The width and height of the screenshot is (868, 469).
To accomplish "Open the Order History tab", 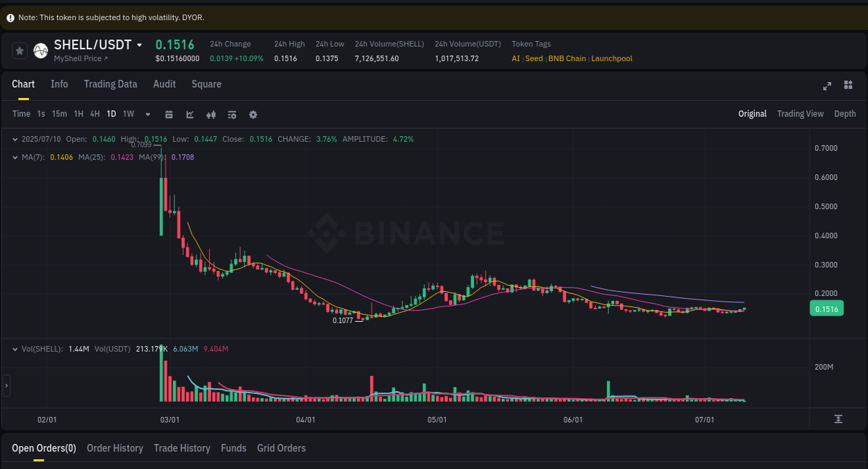I will [115, 448].
